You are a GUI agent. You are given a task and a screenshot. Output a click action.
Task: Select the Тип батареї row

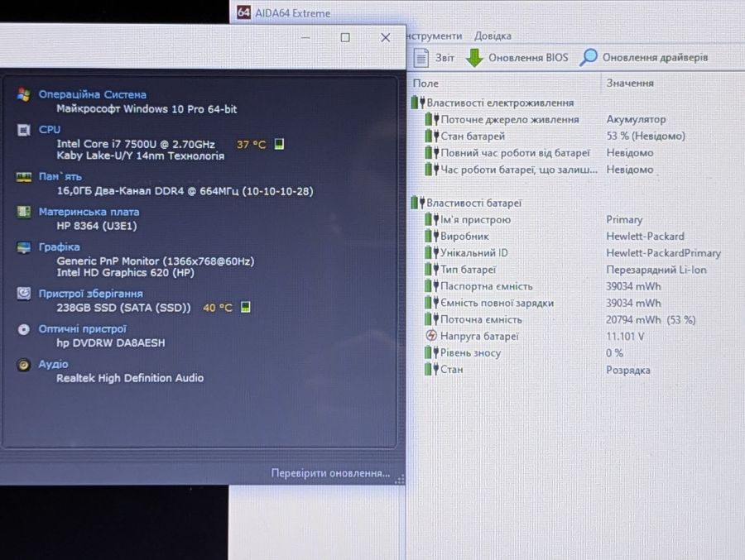(x=565, y=270)
